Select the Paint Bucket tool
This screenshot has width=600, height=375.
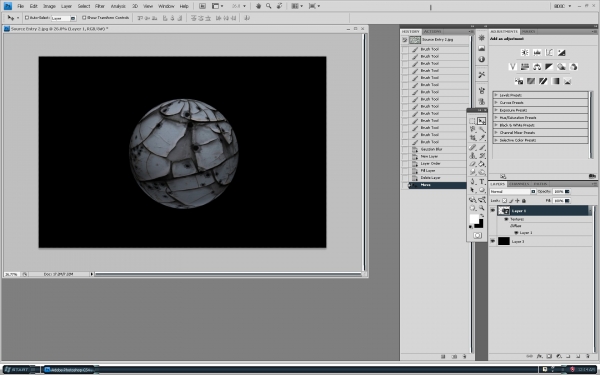click(481, 164)
